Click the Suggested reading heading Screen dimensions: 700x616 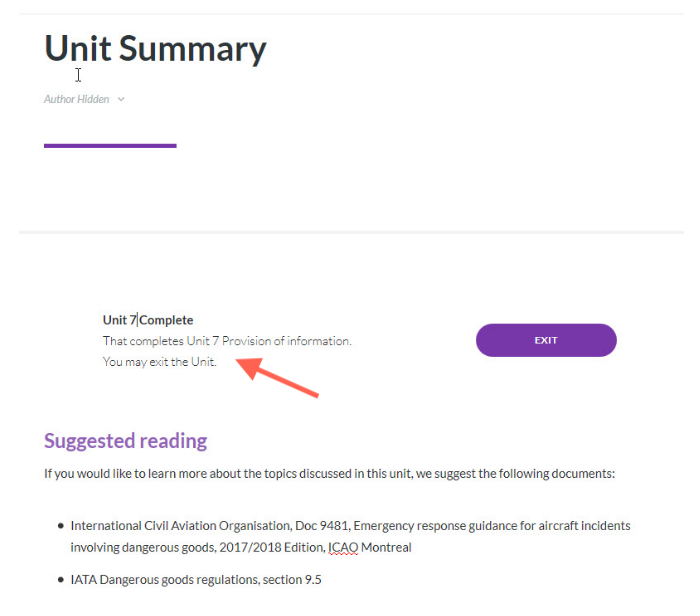[x=125, y=441]
